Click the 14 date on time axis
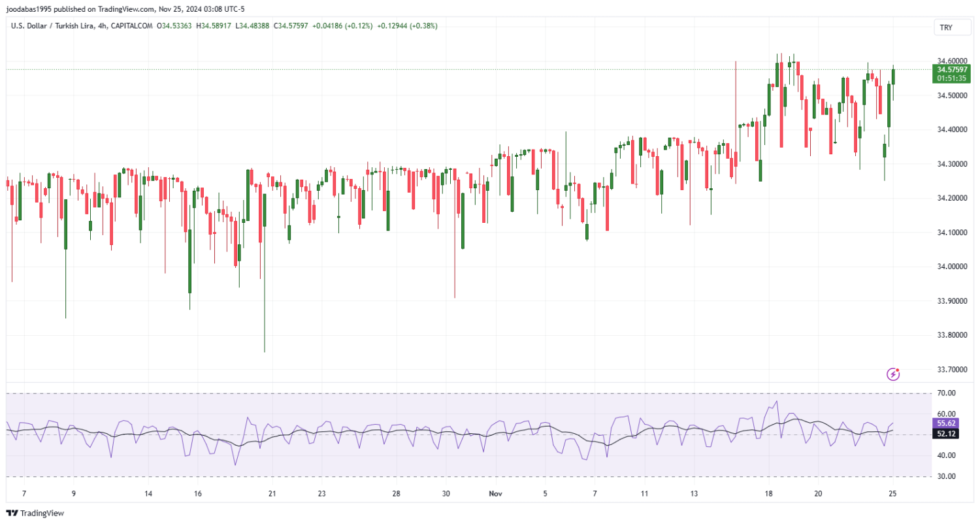Image resolution: width=980 pixels, height=524 pixels. pos(148,494)
